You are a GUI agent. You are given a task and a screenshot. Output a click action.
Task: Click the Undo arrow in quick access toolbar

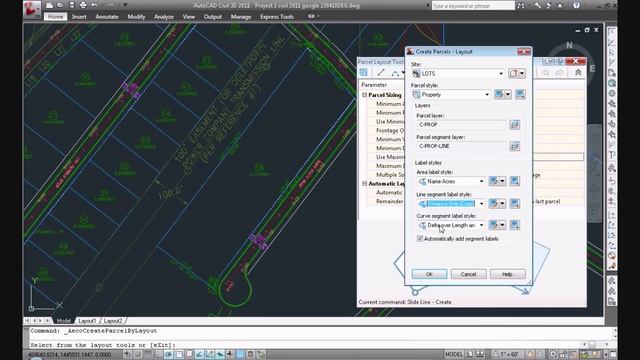coord(94,5)
